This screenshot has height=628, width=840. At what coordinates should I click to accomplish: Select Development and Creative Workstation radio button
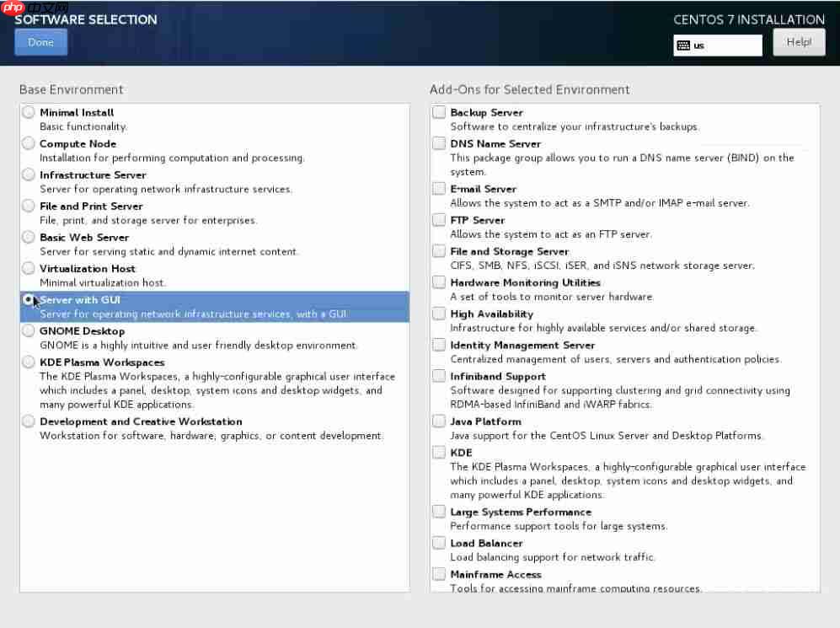pyautogui.click(x=29, y=421)
